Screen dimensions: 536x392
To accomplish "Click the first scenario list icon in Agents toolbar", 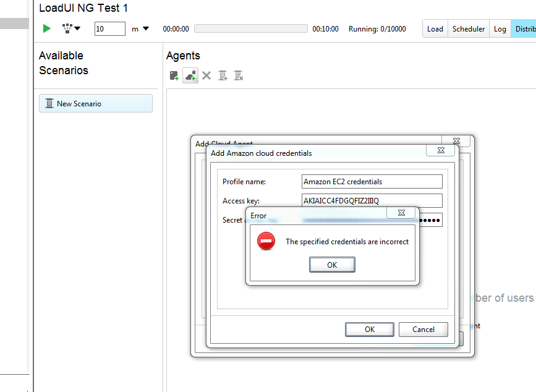I will tap(223, 75).
